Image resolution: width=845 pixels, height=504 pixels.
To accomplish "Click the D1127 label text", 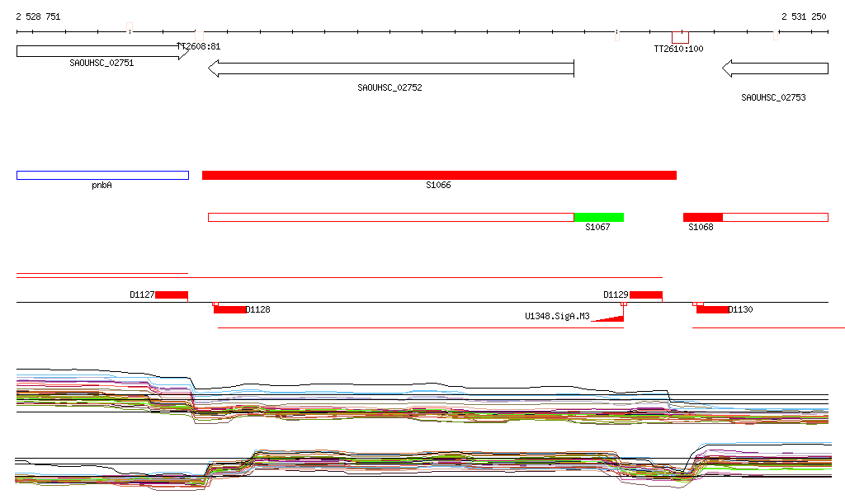I will 142,294.
